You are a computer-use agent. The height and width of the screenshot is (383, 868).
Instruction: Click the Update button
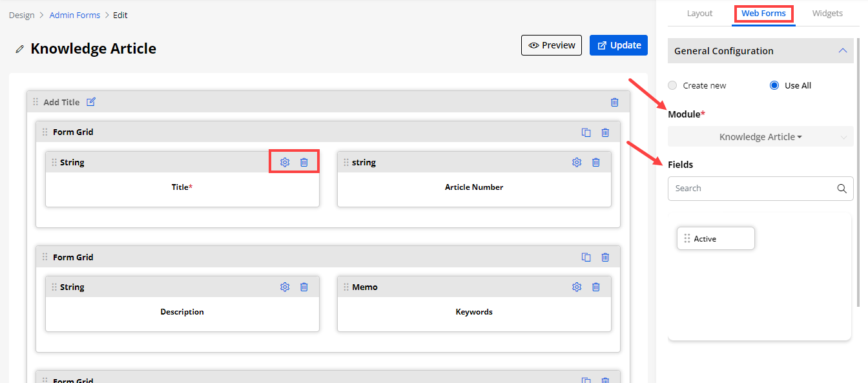click(618, 45)
